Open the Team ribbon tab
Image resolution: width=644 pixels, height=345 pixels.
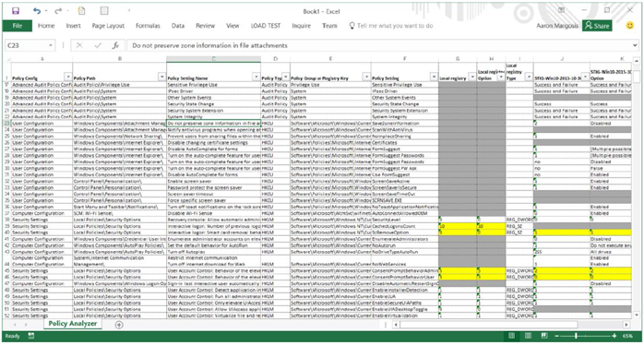[x=329, y=26]
